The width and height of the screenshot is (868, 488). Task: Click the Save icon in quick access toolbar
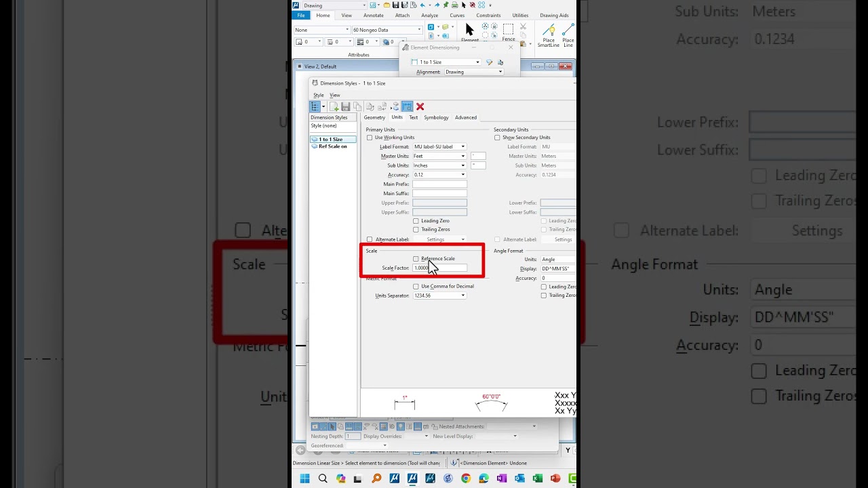395,5
